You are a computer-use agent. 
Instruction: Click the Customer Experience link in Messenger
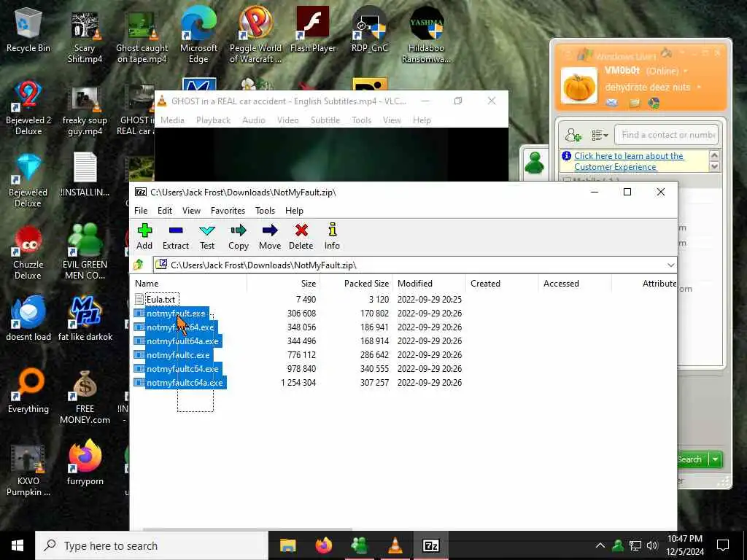(628, 161)
